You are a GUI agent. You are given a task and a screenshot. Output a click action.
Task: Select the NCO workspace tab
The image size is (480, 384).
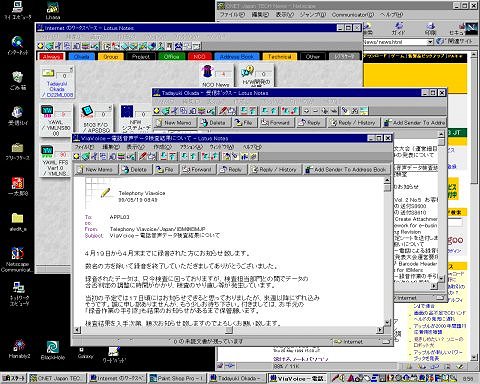199,57
